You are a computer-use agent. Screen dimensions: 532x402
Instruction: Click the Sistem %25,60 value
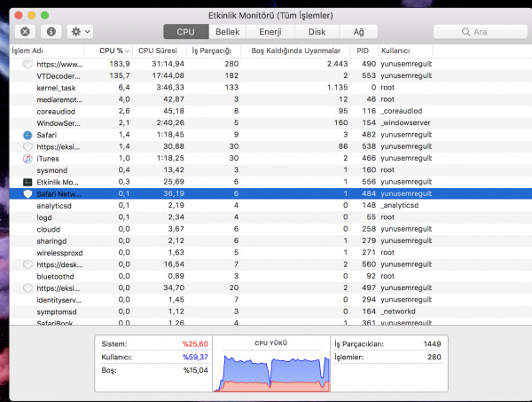(195, 344)
